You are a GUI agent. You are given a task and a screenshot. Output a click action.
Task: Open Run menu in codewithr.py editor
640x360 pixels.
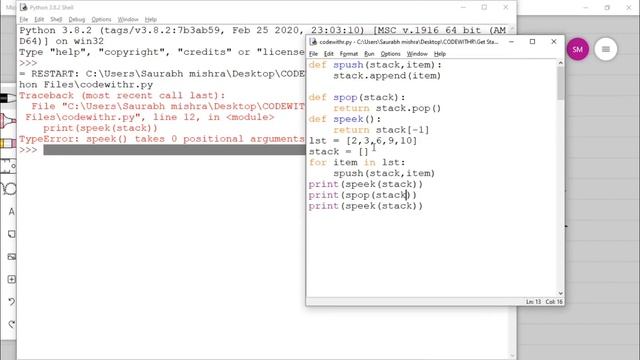[x=369, y=54]
